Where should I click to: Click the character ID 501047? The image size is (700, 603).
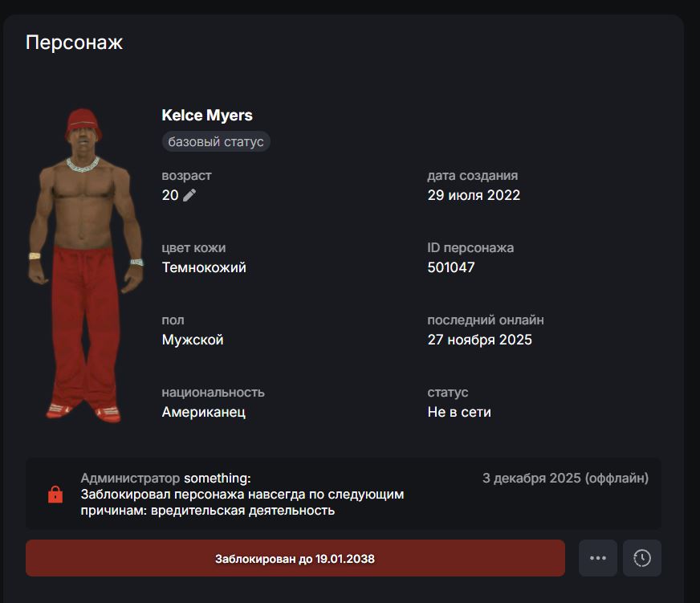click(x=451, y=267)
